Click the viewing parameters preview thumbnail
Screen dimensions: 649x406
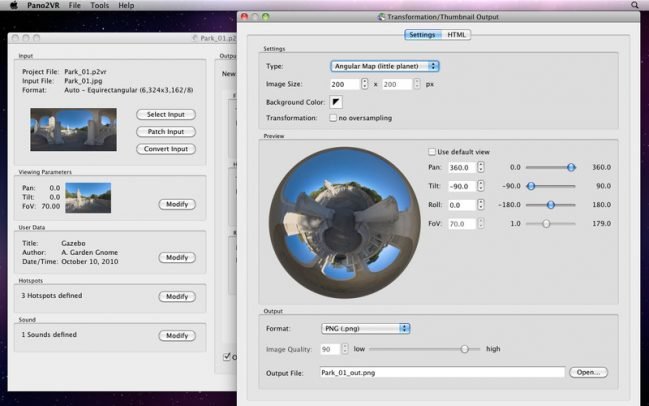[x=88, y=198]
